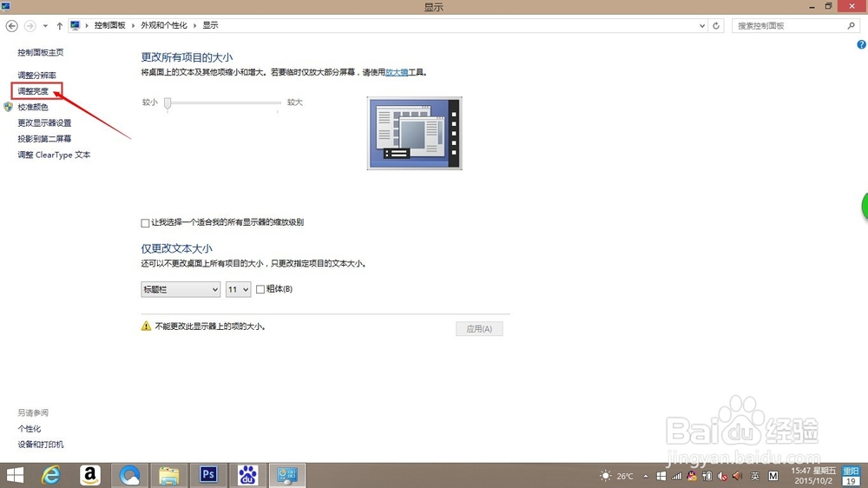Click the Windows Start button
This screenshot has width=868, height=488.
tap(15, 475)
